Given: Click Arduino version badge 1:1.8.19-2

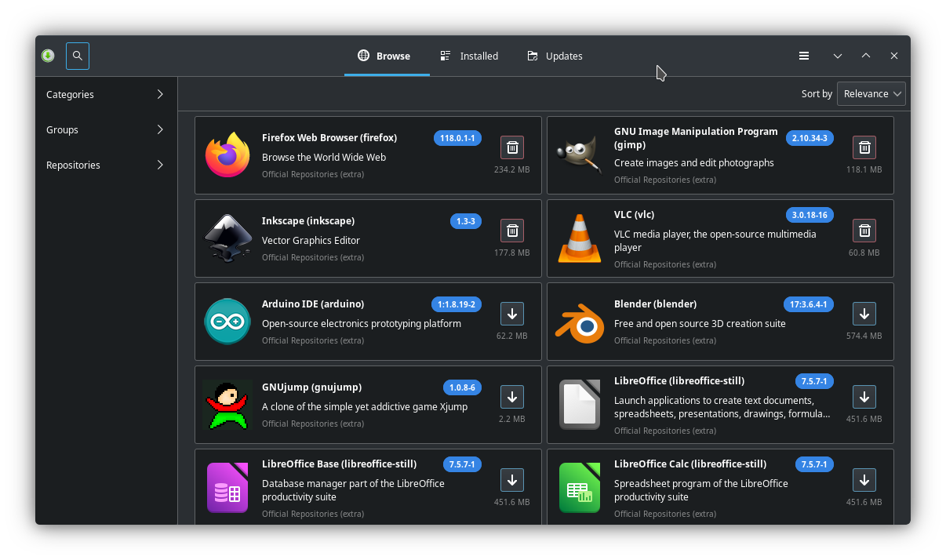Looking at the screenshot, I should [457, 304].
